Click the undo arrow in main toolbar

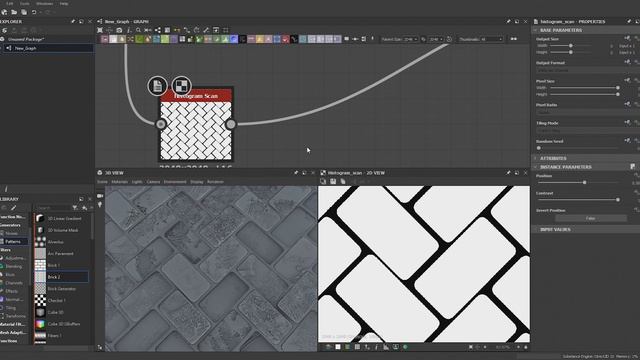[34, 12]
